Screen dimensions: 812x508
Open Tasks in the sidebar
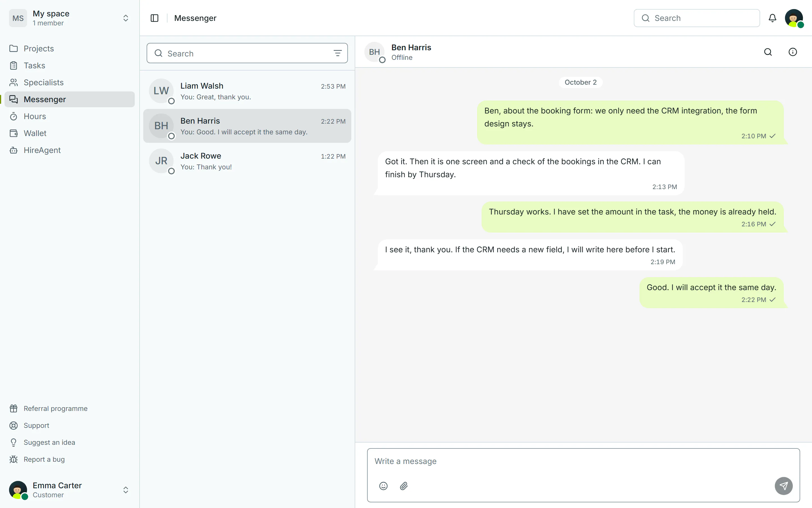pos(70,65)
